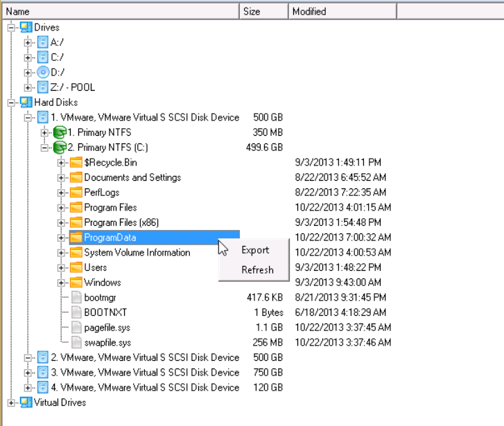Viewport: 504px width, 426px height.
Task: Click modified date 6/18/2013 4:18:29 AM
Action: (340, 312)
